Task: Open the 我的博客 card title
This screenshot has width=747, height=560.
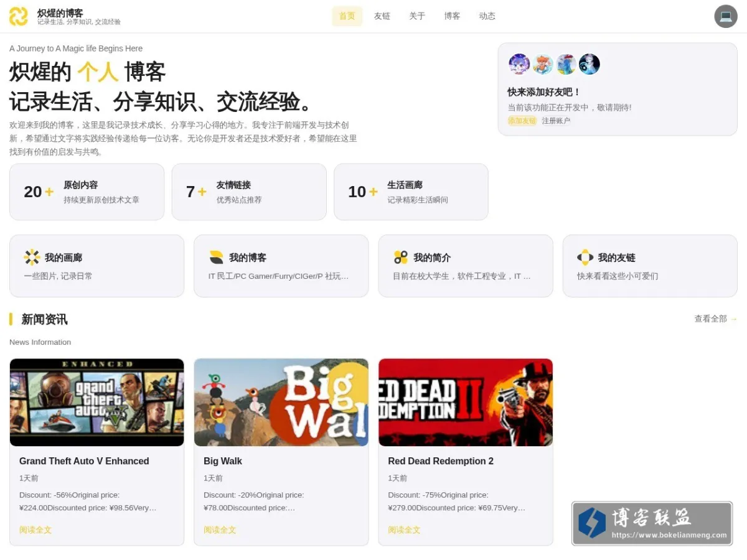Action: tap(248, 258)
